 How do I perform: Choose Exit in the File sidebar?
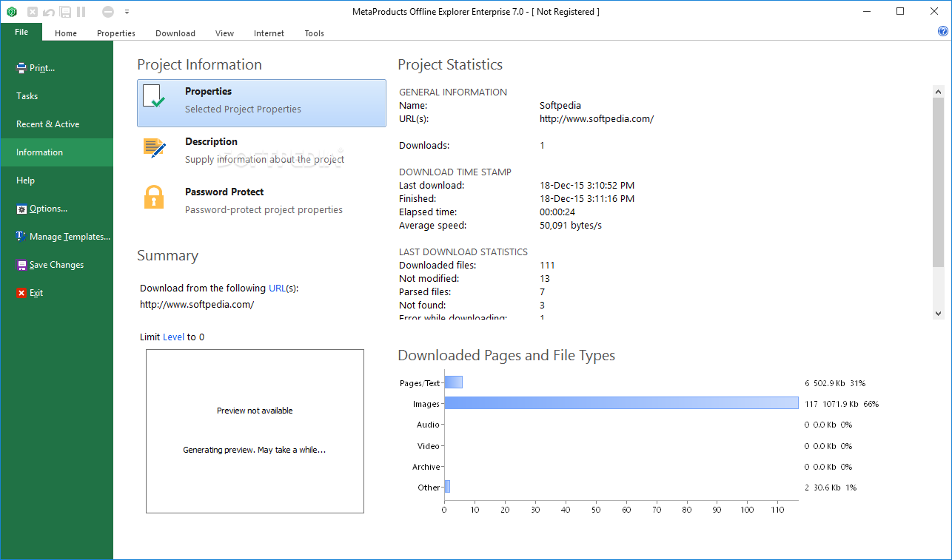tap(56, 293)
